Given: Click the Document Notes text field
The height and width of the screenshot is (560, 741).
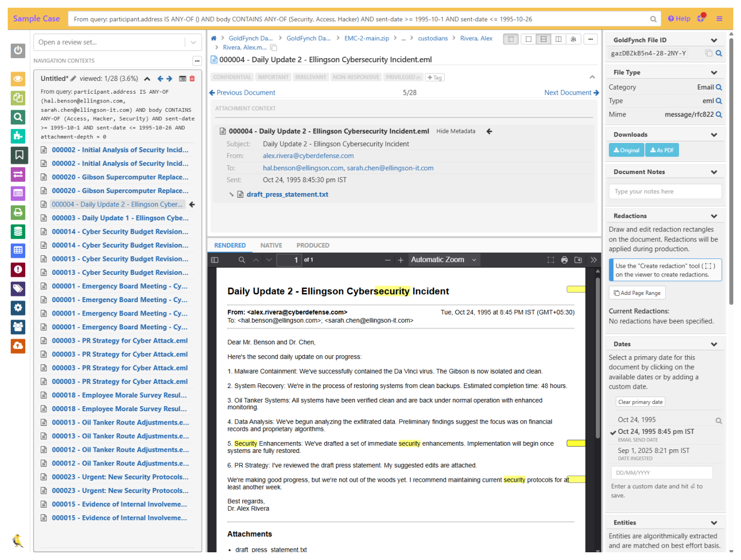Looking at the screenshot, I should 665,191.
